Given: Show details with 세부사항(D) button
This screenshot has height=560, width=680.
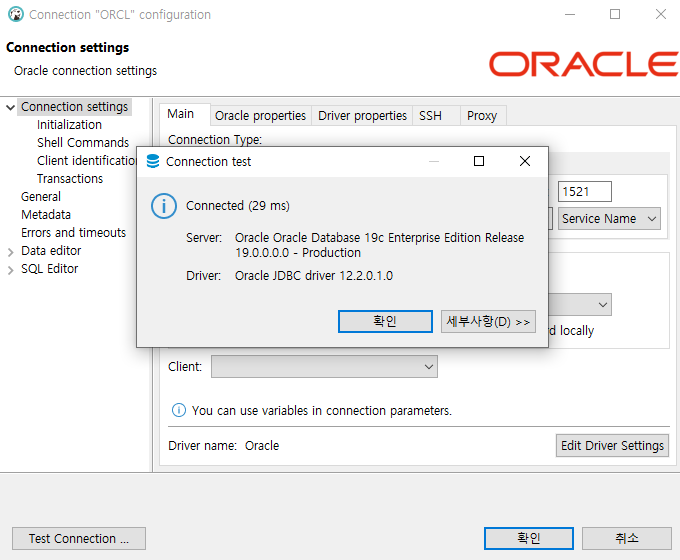Looking at the screenshot, I should click(x=488, y=321).
